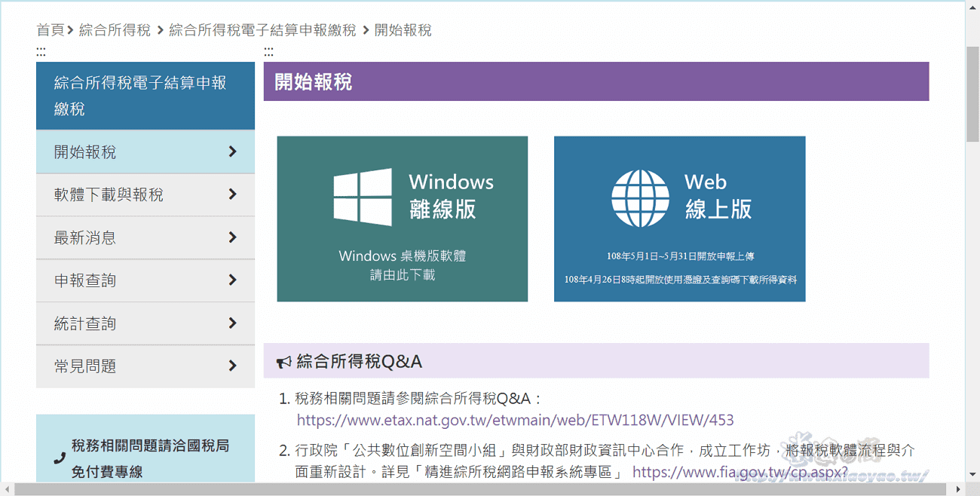Click the 綜合所得稅 breadcrumb link
This screenshot has width=980, height=496.
point(115,30)
